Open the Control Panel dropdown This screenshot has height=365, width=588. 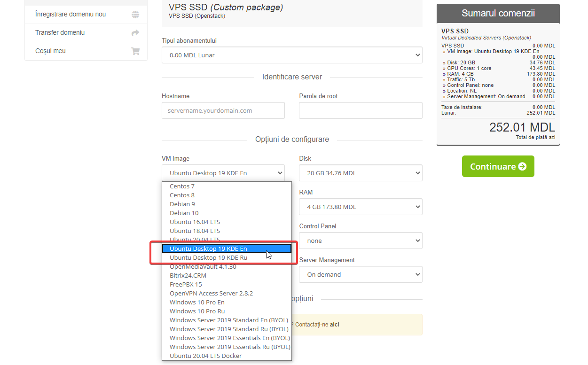point(360,241)
